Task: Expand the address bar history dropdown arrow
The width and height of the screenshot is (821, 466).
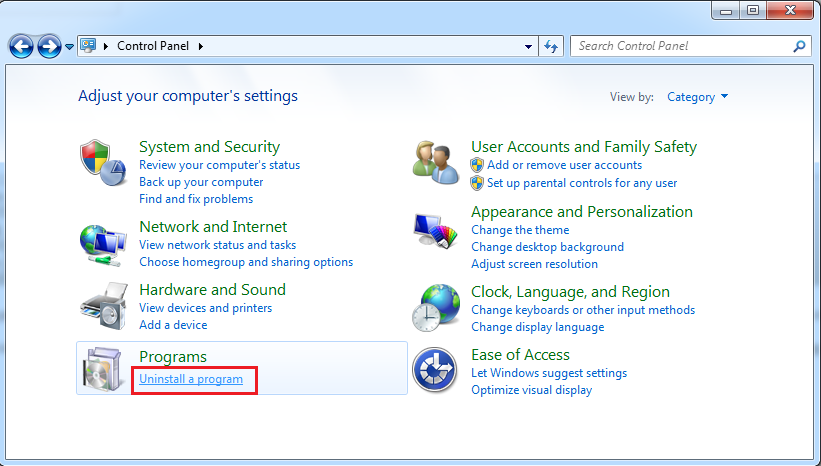Action: point(529,46)
